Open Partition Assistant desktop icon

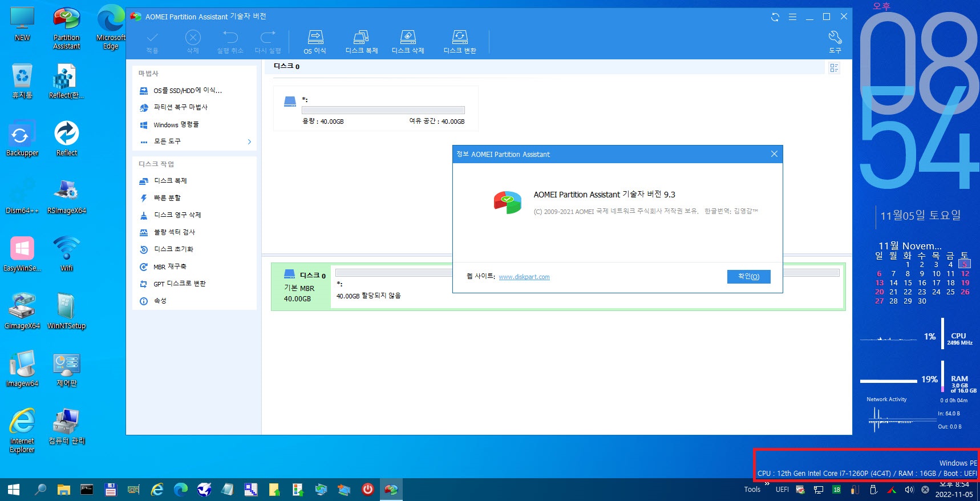click(x=66, y=29)
